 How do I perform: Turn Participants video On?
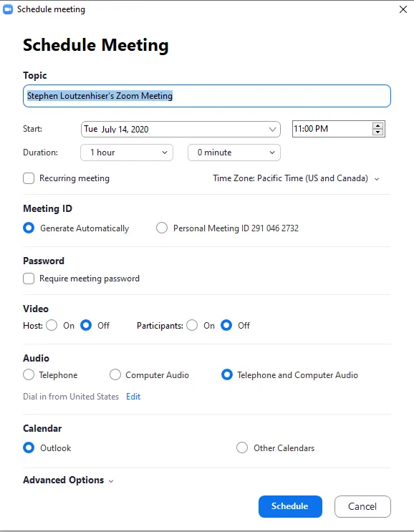[192, 325]
